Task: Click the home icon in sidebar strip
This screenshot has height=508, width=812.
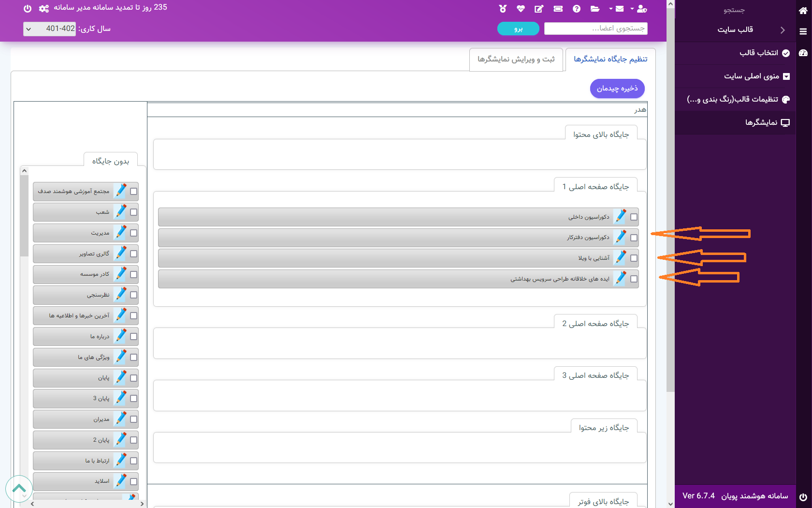Action: tap(803, 10)
